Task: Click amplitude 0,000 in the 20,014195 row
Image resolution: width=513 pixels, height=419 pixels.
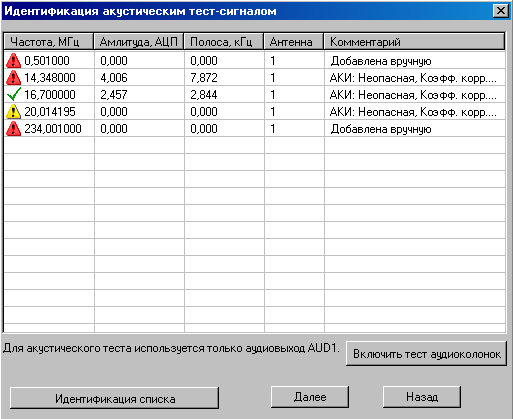Action: click(114, 112)
